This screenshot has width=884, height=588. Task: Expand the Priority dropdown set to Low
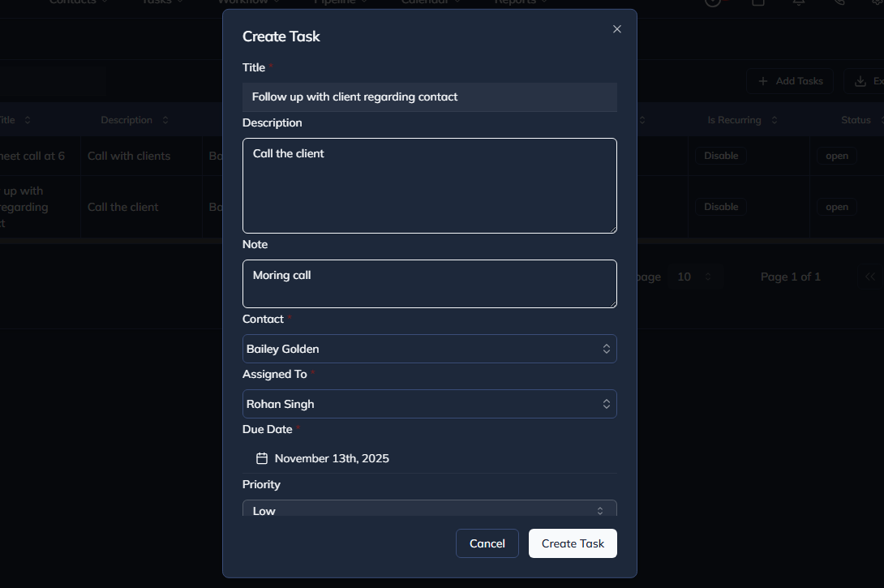(x=429, y=509)
